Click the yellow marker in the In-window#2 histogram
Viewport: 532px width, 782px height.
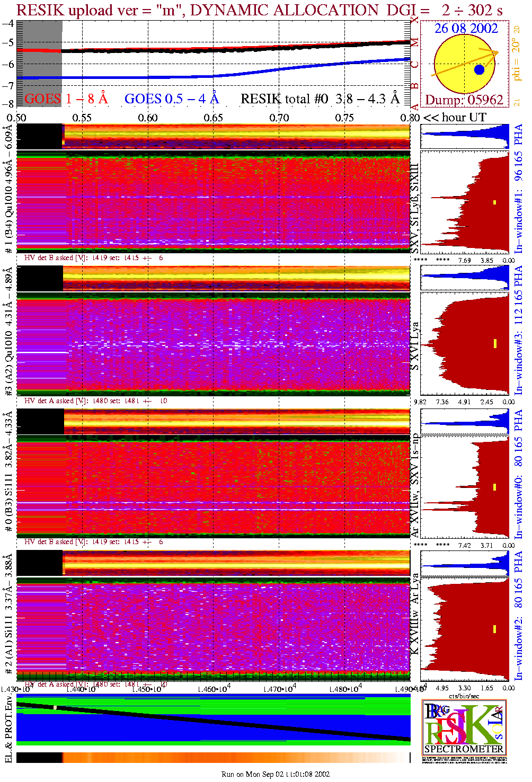pyautogui.click(x=495, y=629)
